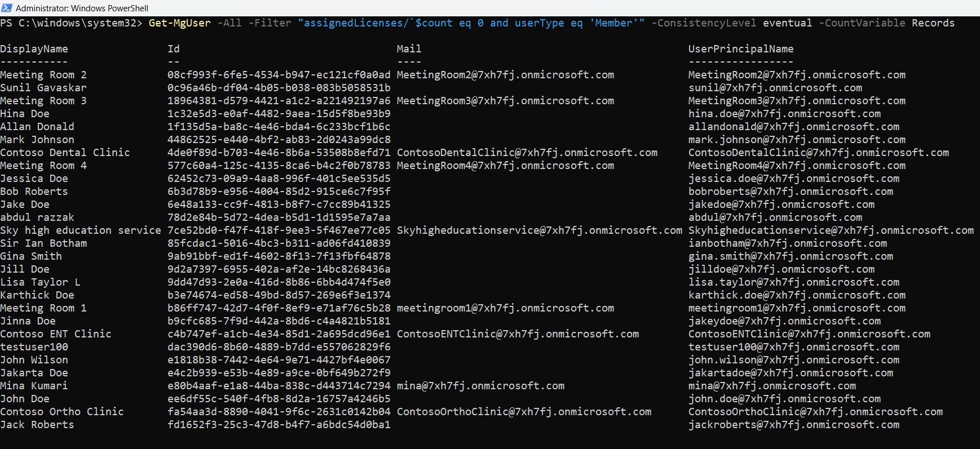Click the 'Karthick Doe' display name
The height and width of the screenshot is (449, 980).
(37, 295)
